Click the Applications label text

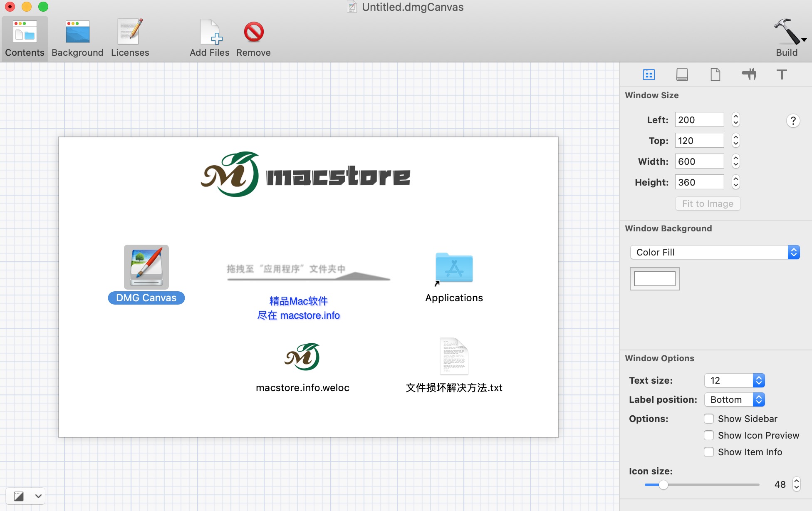[454, 298]
